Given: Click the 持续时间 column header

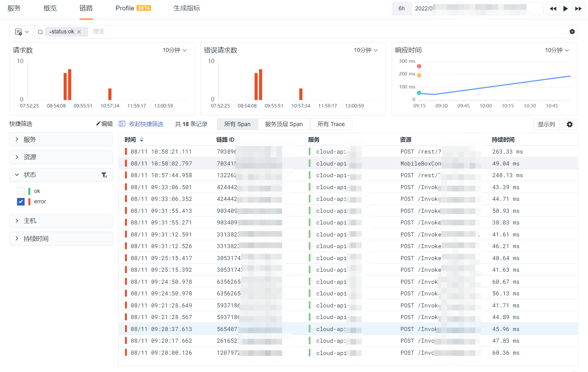Looking at the screenshot, I should coord(503,140).
